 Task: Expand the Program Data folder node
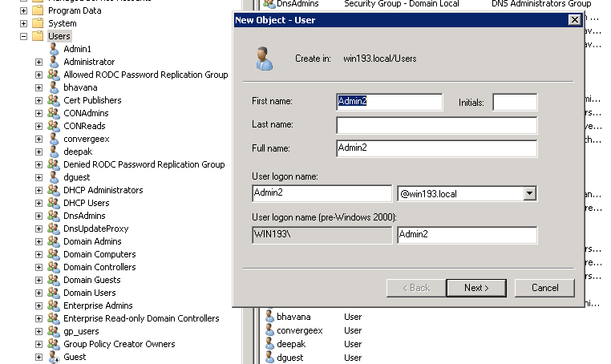(24, 10)
